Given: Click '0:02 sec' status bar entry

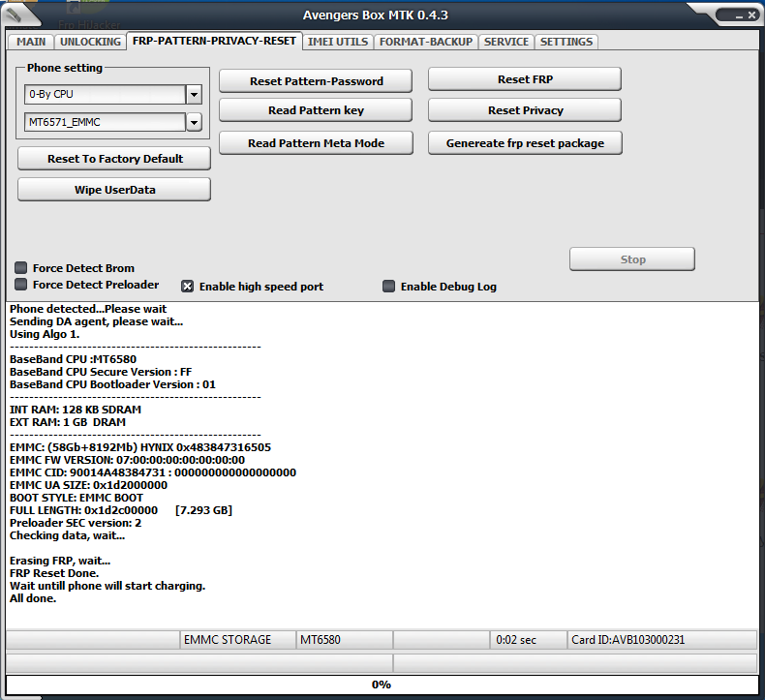Looking at the screenshot, I should coord(529,640).
